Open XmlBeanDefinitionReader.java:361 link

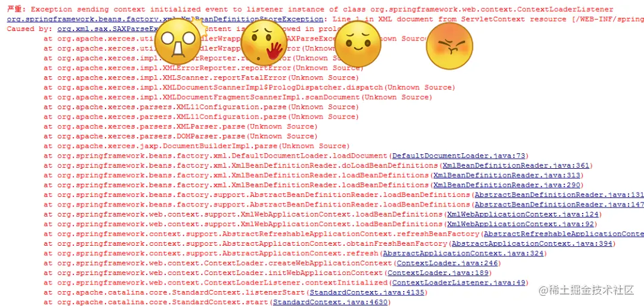point(516,166)
